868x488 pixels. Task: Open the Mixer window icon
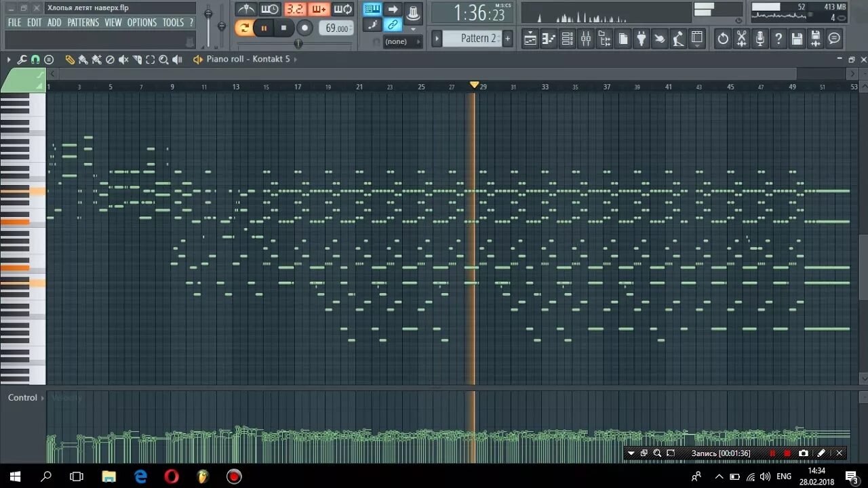(586, 39)
